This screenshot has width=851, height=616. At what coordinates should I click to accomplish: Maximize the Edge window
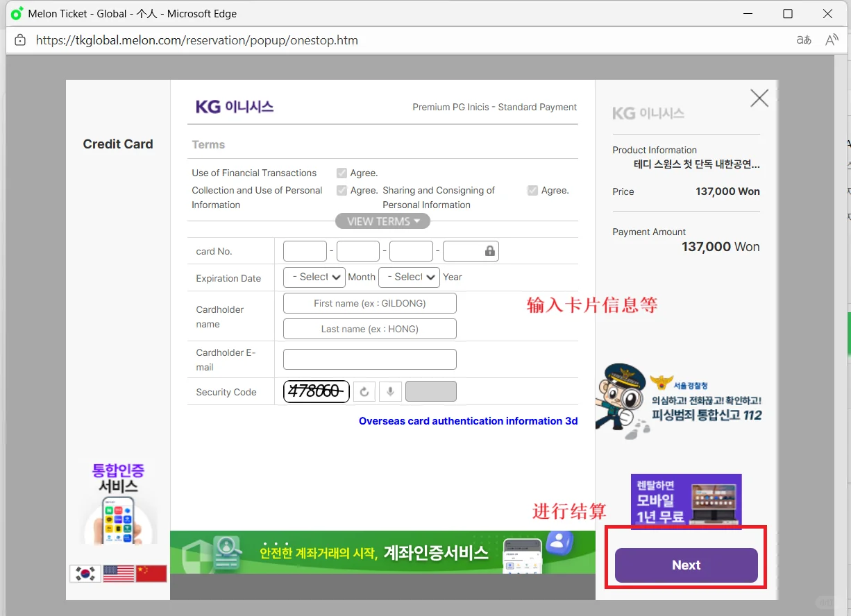(788, 13)
